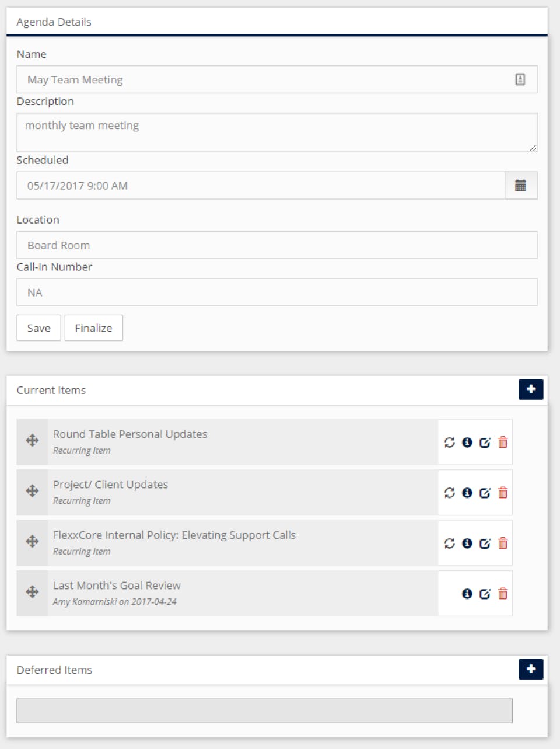Image resolution: width=560 pixels, height=749 pixels.
Task: Add a new item to Deferred Items
Action: coord(530,669)
